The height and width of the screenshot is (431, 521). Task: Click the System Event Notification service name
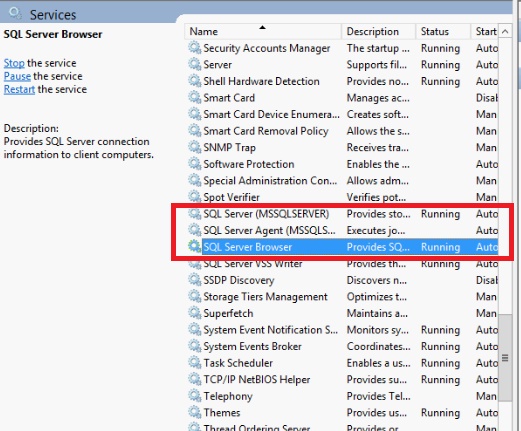click(x=270, y=330)
